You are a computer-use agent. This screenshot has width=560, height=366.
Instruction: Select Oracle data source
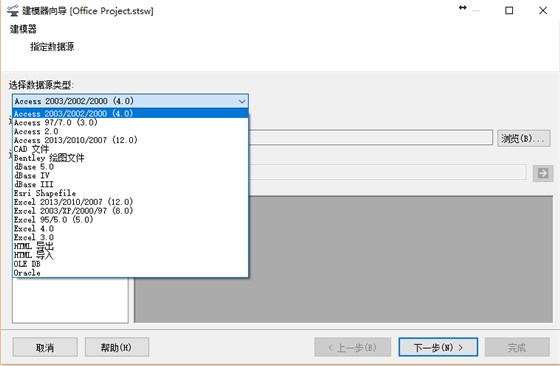coord(130,273)
